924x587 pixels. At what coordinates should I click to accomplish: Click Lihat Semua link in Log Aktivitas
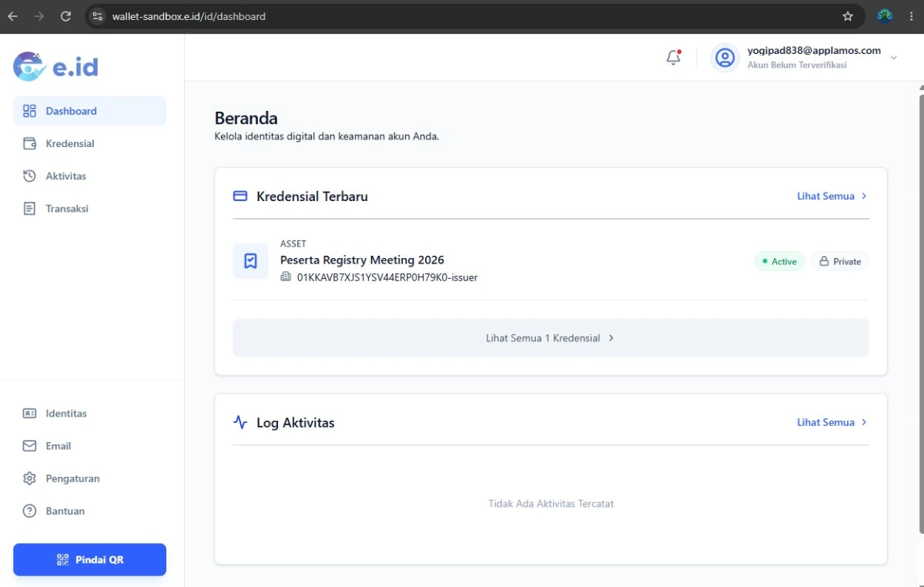tap(832, 422)
